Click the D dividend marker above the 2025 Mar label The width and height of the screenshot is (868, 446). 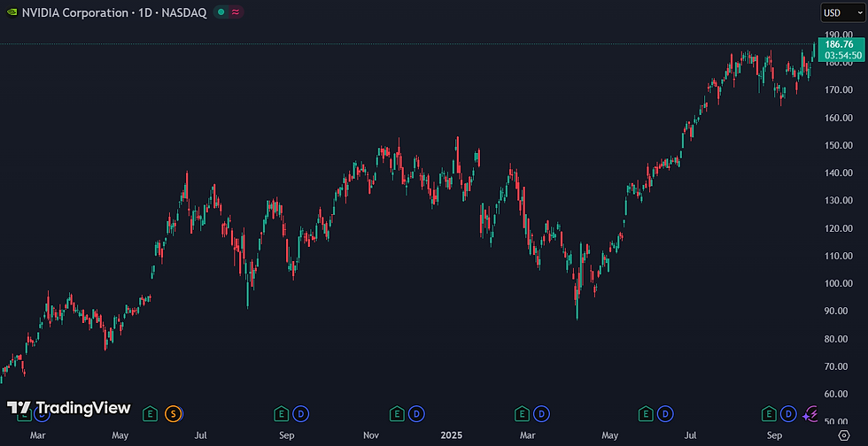pos(541,412)
